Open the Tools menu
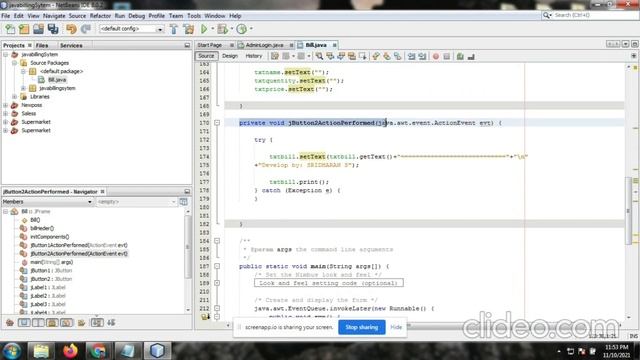This screenshot has width=640, height=360. point(194,16)
